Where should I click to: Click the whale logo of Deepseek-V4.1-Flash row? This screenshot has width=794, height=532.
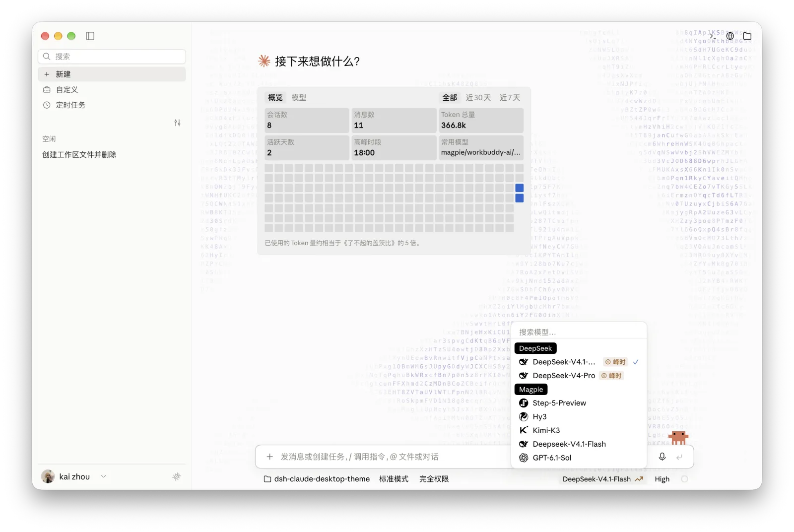point(524,444)
